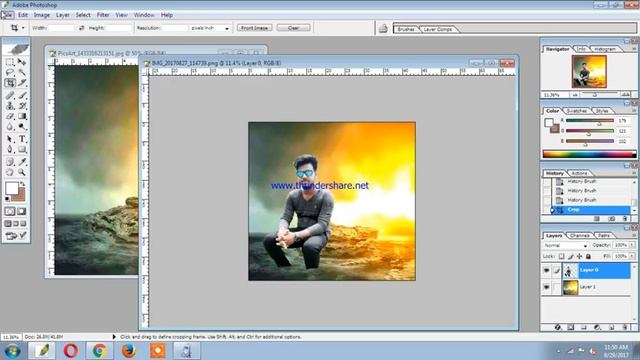Screen dimensions: 640x360
Task: Select the Eraser tool
Action: tap(10, 116)
